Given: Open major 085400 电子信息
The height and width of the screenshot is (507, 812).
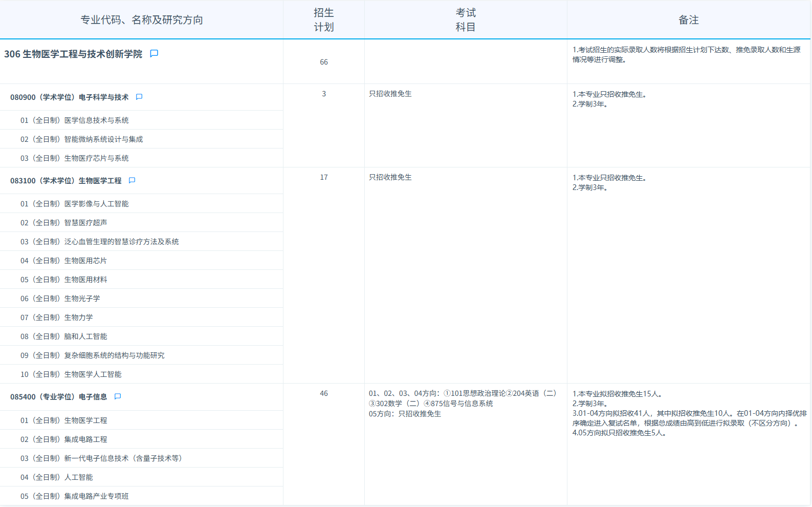Looking at the screenshot, I should click(x=59, y=397).
